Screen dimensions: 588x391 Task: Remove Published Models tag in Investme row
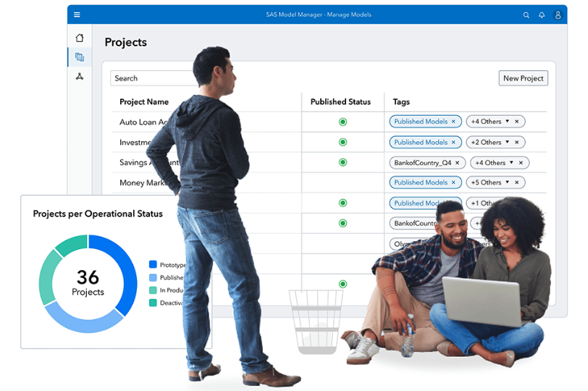point(453,142)
